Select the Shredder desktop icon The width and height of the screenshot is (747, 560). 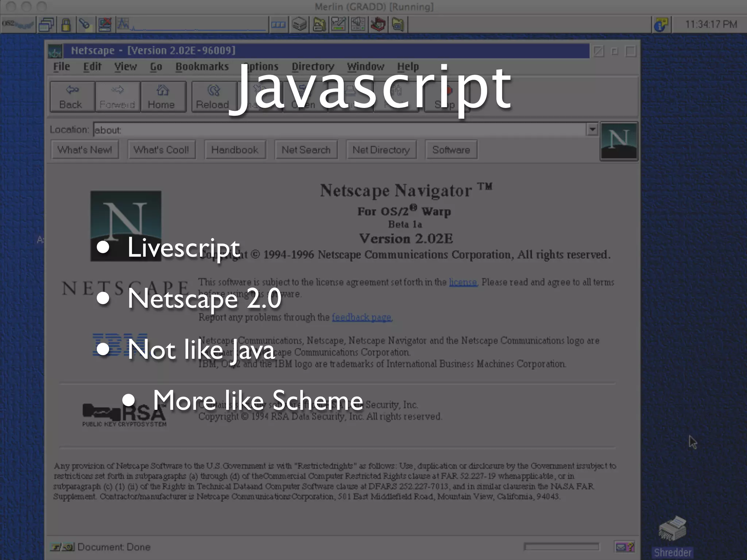(x=672, y=536)
